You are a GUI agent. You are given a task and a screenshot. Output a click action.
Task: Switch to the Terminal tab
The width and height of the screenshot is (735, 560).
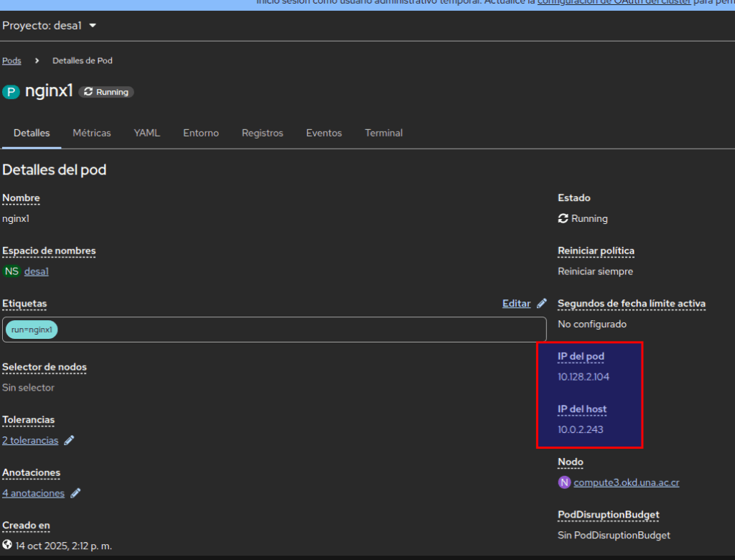pyautogui.click(x=383, y=133)
